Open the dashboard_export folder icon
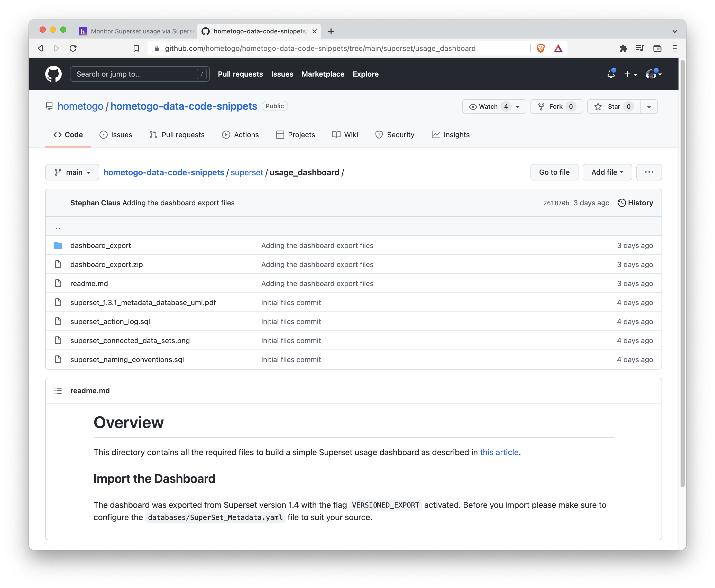This screenshot has width=715, height=588. [x=58, y=245]
